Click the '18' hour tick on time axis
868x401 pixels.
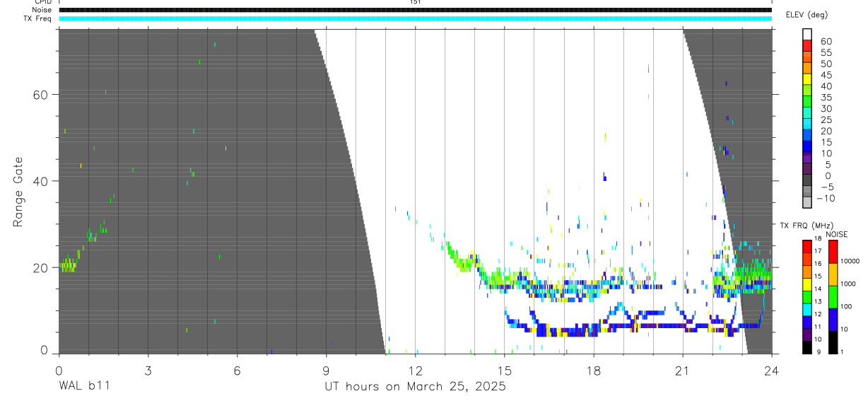click(593, 370)
